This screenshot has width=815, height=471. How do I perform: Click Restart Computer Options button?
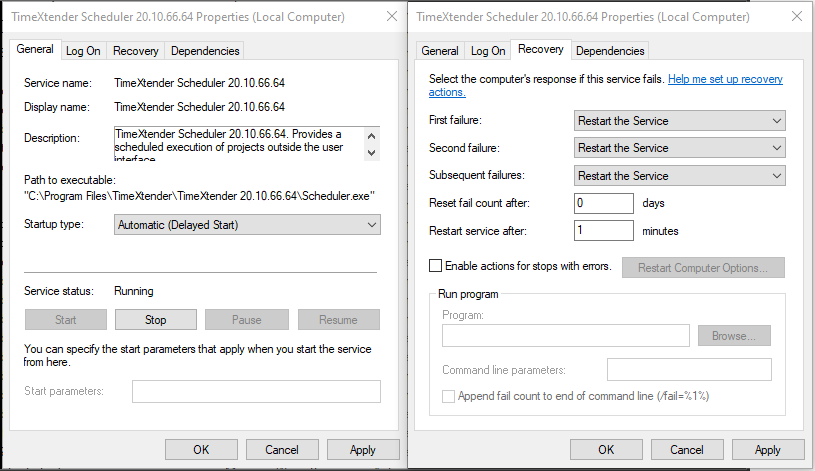(703, 268)
